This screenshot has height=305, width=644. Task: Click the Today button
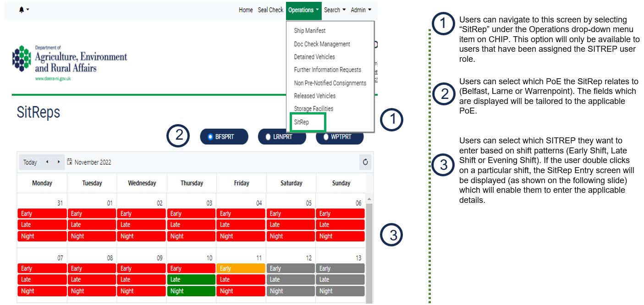[30, 162]
